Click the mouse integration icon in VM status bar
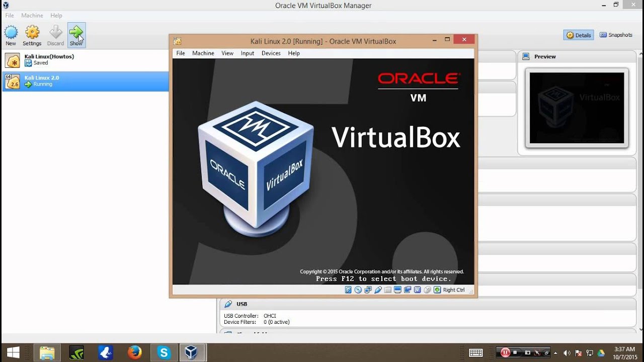The image size is (644, 362). (x=427, y=290)
